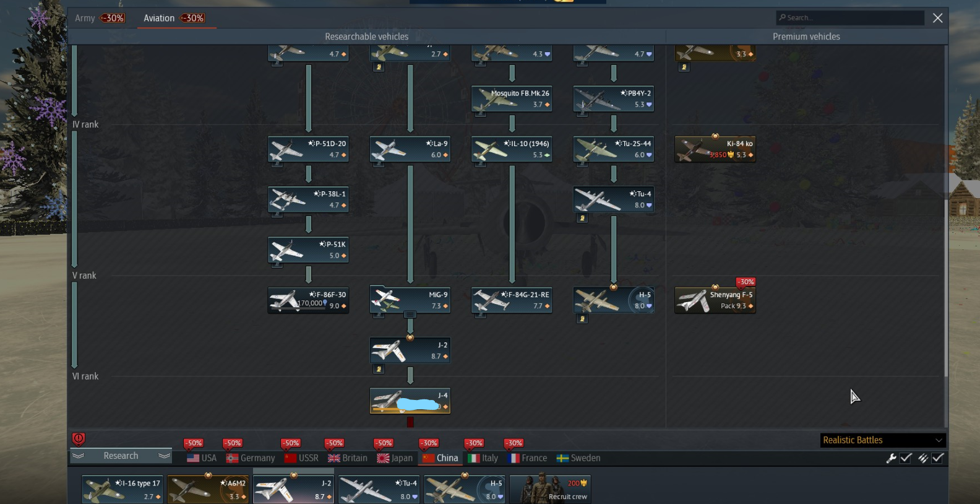The image size is (980, 504).
Task: Select the Tu-4 bomber in the tree
Action: [614, 199]
